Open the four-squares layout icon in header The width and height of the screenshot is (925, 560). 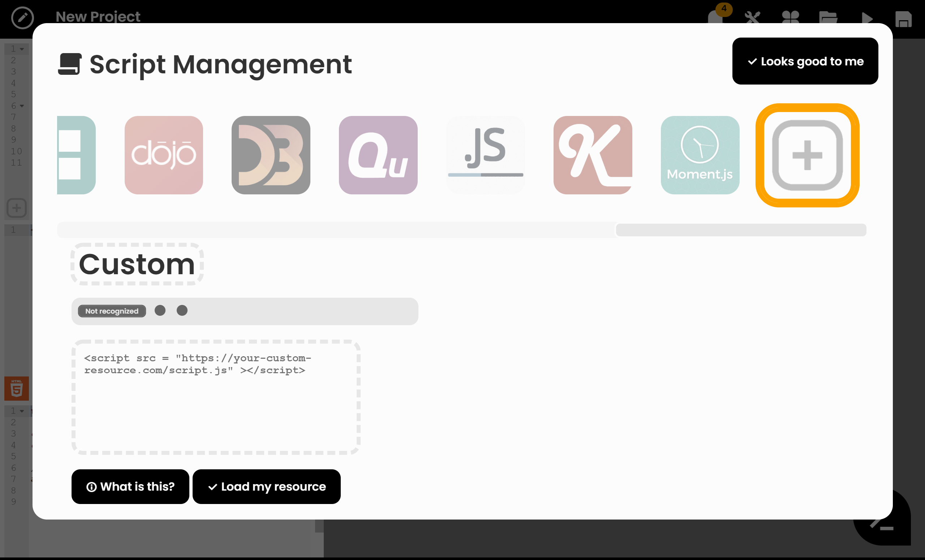(791, 18)
